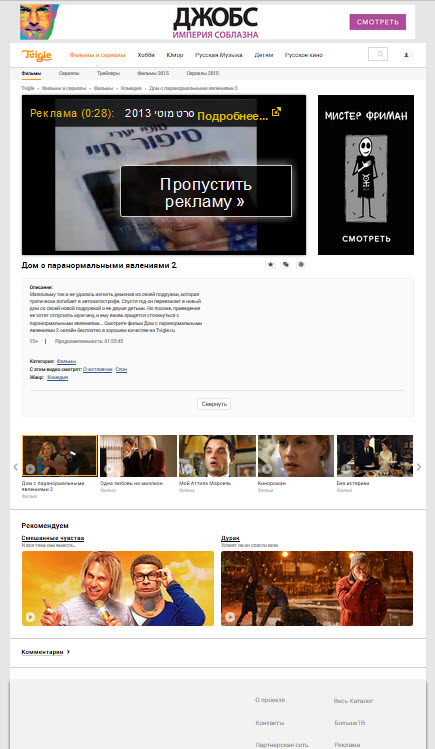This screenshot has width=435, height=749.
Task: Click the comments bubble icon under player
Action: [x=286, y=264]
